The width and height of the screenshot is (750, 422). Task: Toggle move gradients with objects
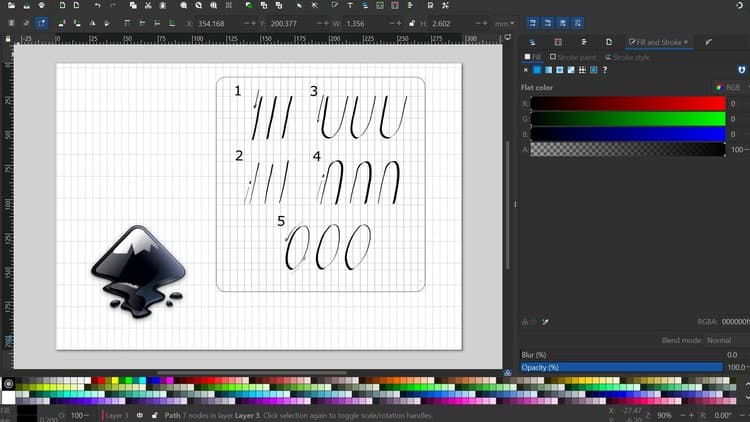pyautogui.click(x=562, y=23)
